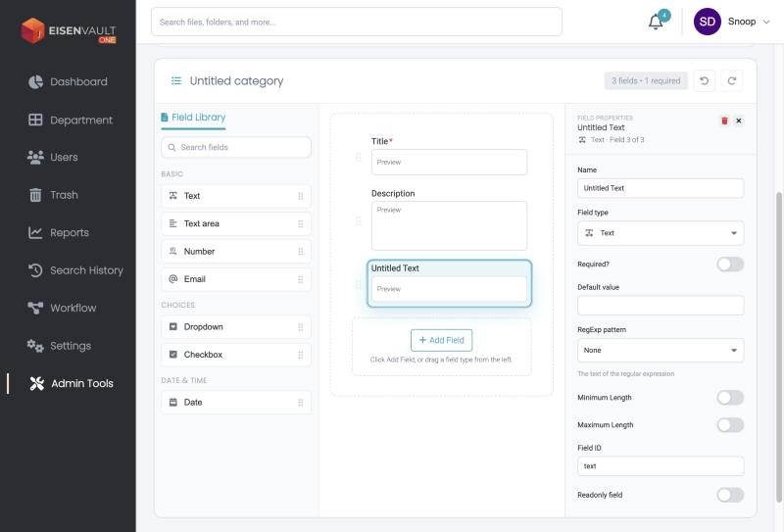Screen dimensions: 784x532
Task: Add an Email field from library
Action: pos(236,279)
